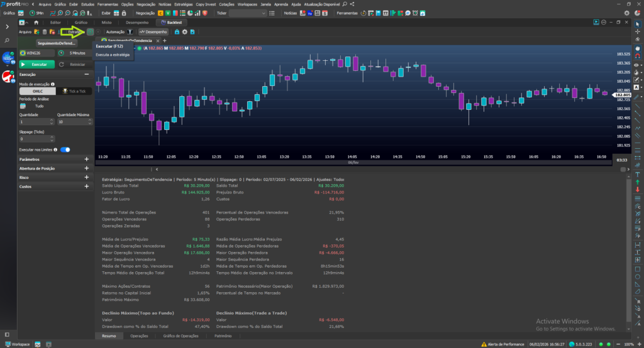Select OHLC execution mode

coord(38,91)
